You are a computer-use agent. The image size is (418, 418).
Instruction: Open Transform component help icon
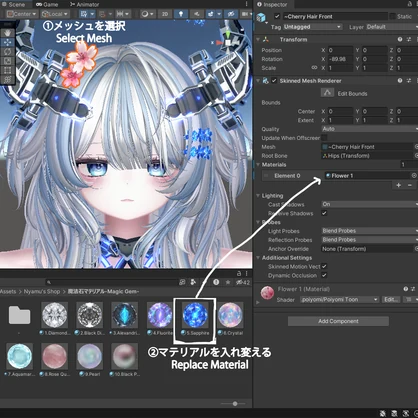400,39
